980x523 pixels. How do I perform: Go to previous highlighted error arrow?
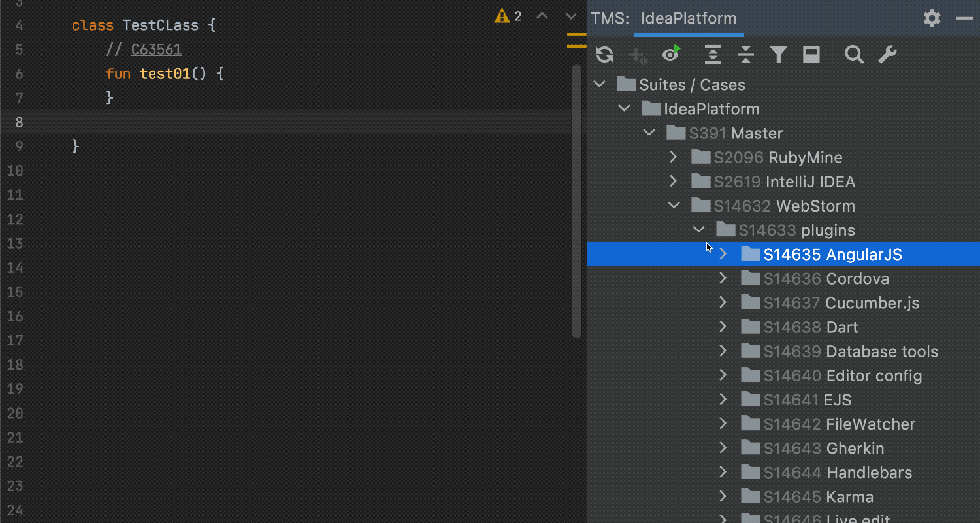(542, 16)
